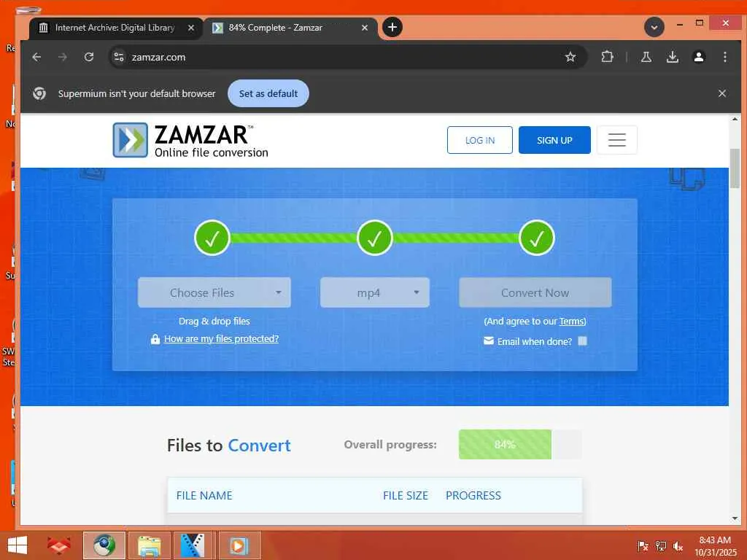Open How are my files protected link
Image resolution: width=747 pixels, height=560 pixels.
(221, 338)
